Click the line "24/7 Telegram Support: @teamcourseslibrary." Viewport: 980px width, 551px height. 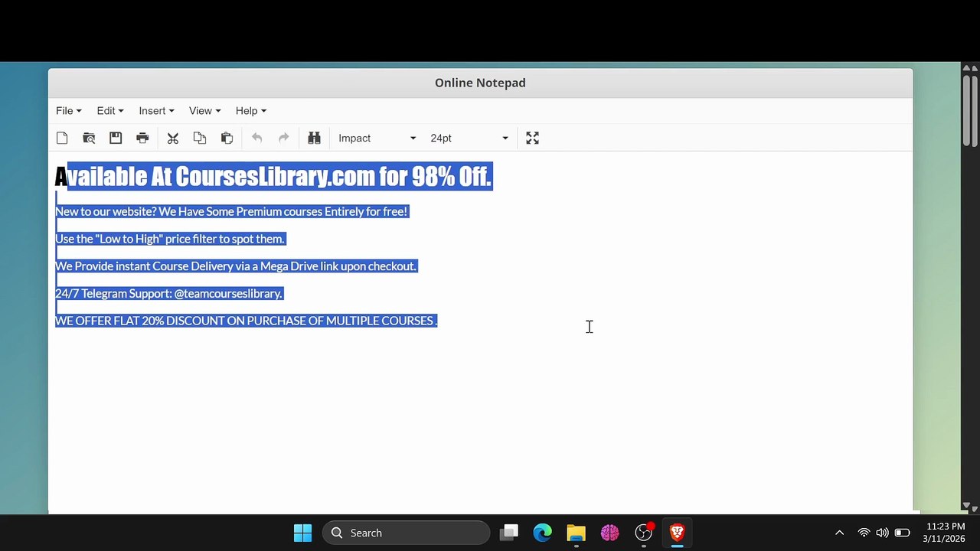(x=168, y=294)
